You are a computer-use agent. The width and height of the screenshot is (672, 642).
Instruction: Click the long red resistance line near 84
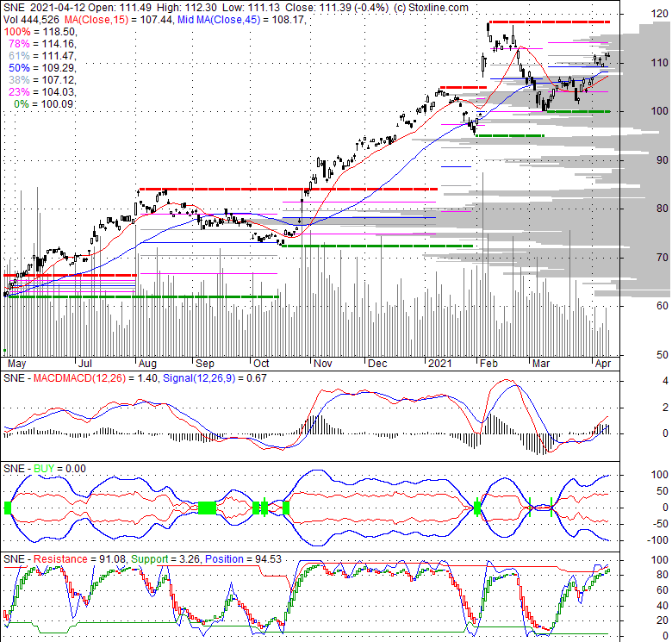coord(289,189)
